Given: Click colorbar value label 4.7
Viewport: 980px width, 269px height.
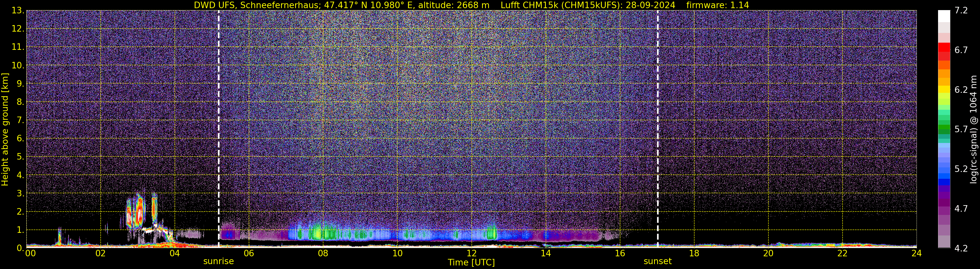Looking at the screenshot, I should (961, 208).
